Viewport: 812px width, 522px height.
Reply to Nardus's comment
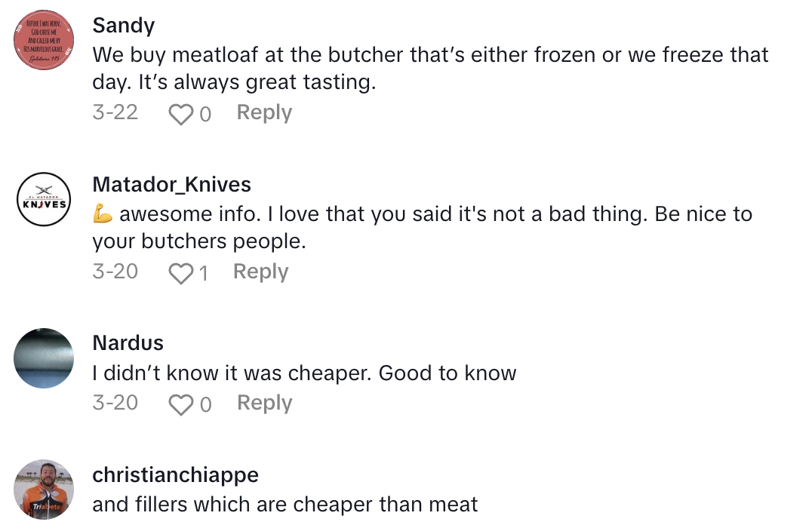(264, 403)
